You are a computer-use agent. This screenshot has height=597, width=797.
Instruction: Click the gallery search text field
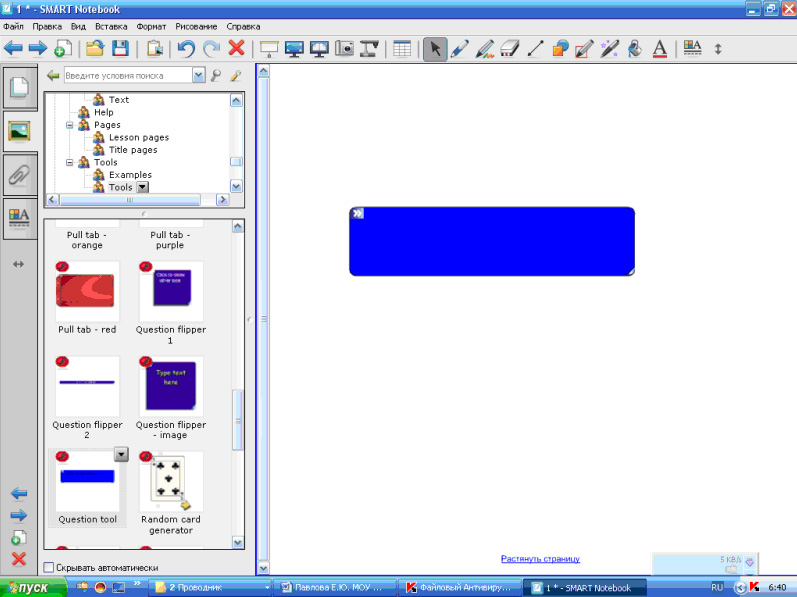coord(126,75)
